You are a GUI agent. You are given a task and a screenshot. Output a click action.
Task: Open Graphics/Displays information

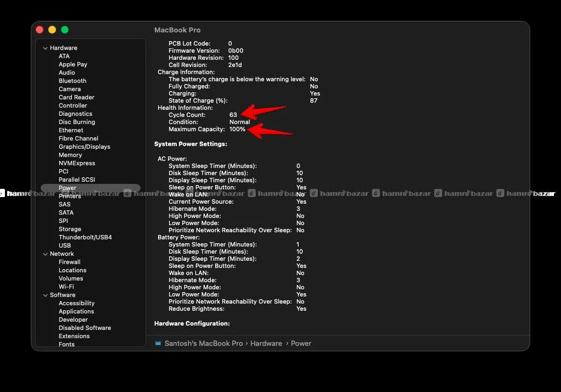point(85,147)
